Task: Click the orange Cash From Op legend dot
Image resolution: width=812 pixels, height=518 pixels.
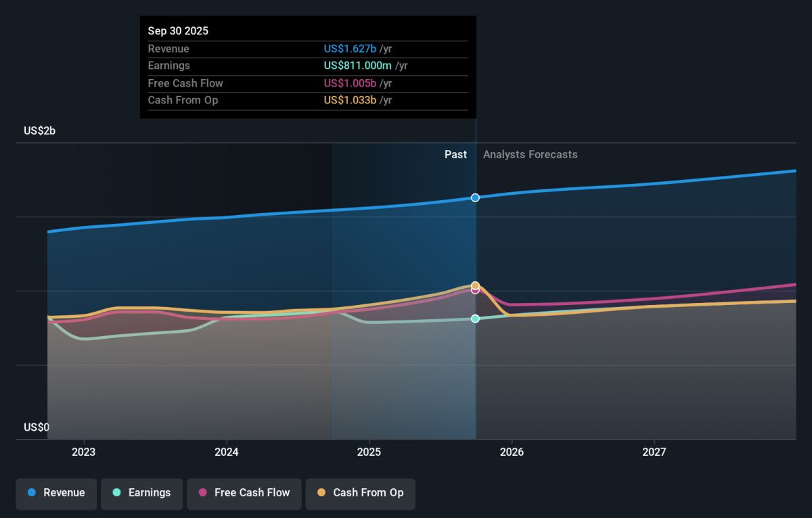Action: (321, 493)
